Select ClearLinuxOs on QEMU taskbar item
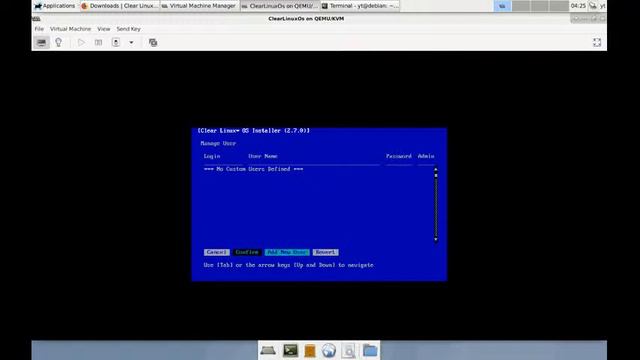This screenshot has width=640, height=360. click(x=280, y=6)
